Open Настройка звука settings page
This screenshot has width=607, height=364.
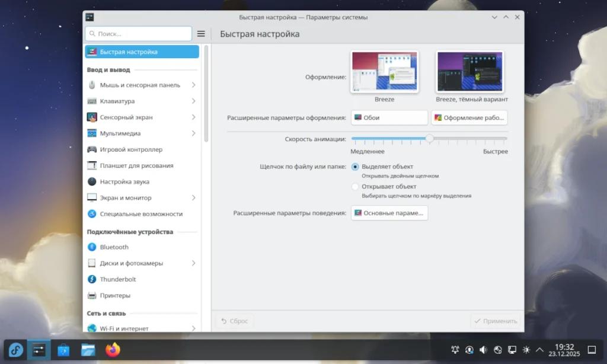coord(142,181)
